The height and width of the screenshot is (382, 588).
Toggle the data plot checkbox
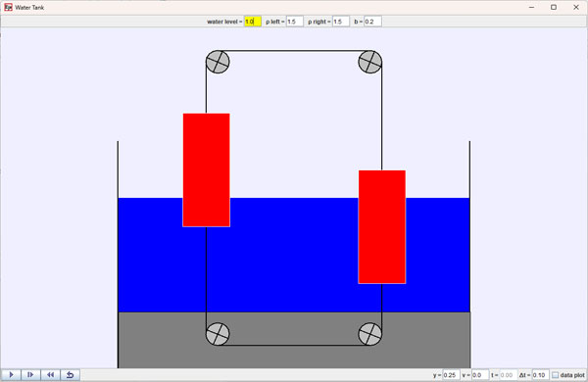(x=556, y=375)
